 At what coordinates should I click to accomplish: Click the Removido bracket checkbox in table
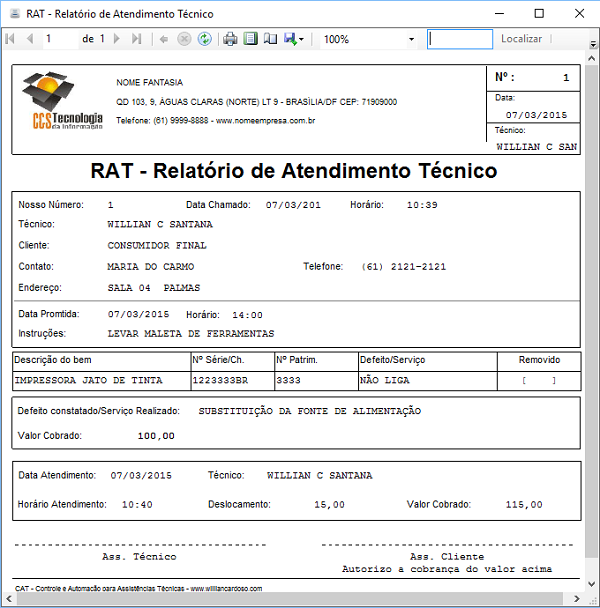(x=539, y=380)
